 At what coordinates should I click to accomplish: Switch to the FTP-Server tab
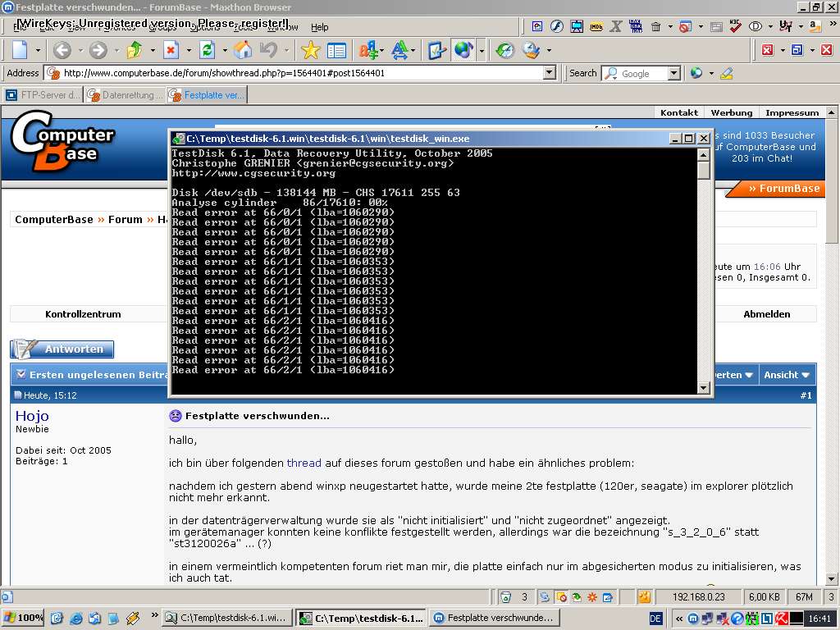[43, 95]
